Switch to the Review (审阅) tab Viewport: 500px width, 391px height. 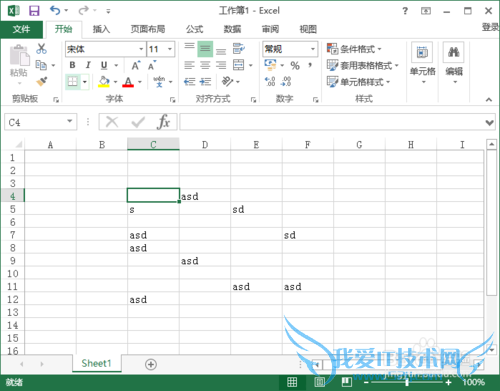[x=270, y=29]
